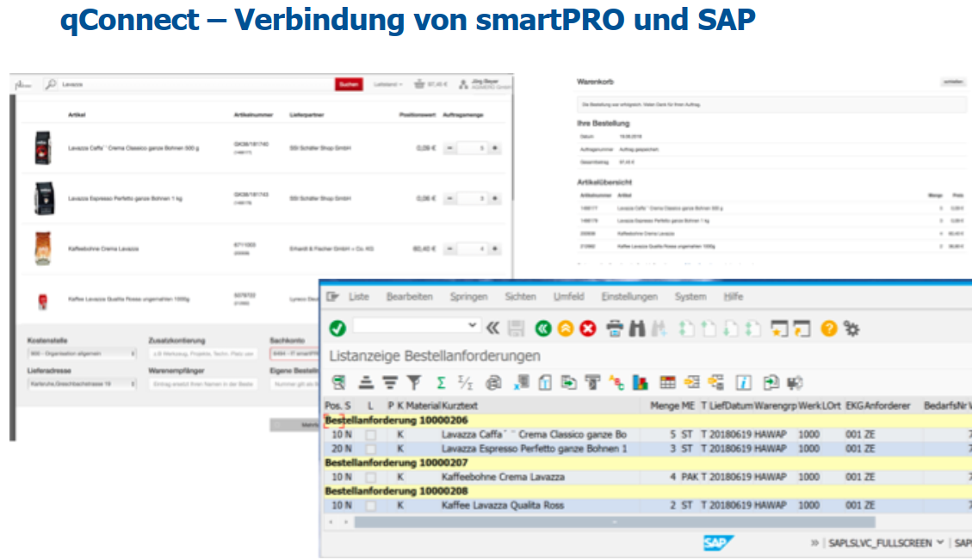Viewport: 972px width, 560px height.
Task: Tick the checkbox in the Lavazza Espresso Perfetto row
Action: (371, 448)
